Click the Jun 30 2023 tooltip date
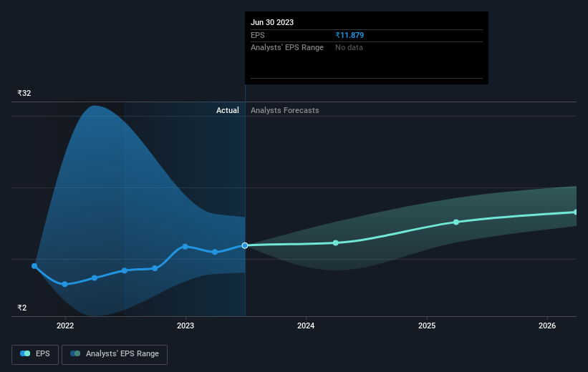This screenshot has width=588, height=372. (x=272, y=22)
